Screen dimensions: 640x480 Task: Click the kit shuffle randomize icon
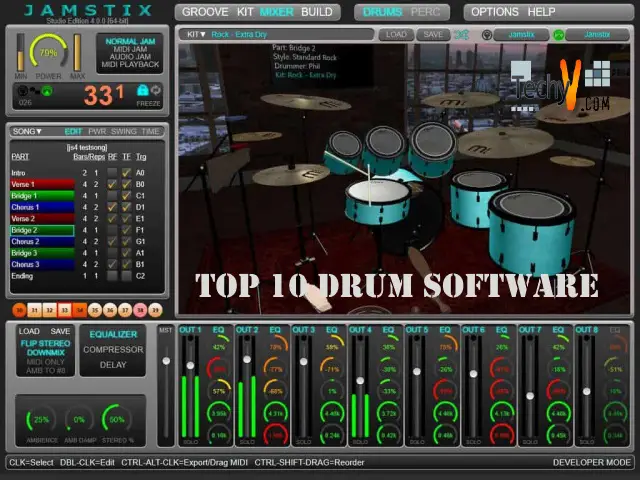click(x=462, y=35)
